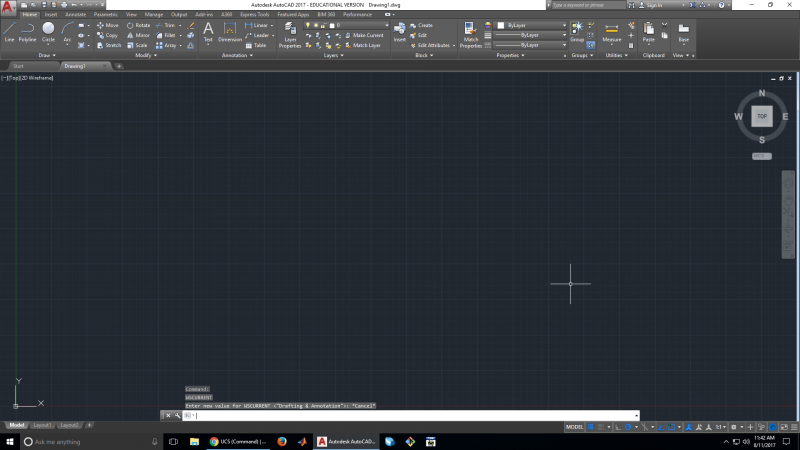This screenshot has width=800, height=450.
Task: Activate the Move command
Action: (108, 25)
